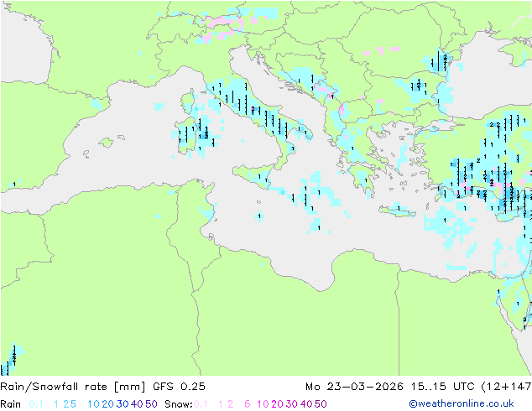Click the date "Mo 23-03-2026"
This screenshot has height=411, width=532.
coord(354,386)
